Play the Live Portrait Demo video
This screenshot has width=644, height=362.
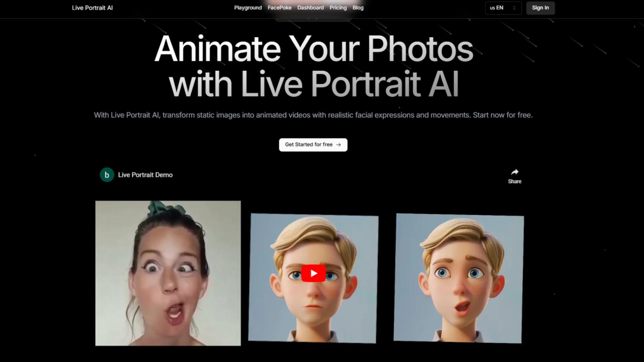click(x=313, y=273)
